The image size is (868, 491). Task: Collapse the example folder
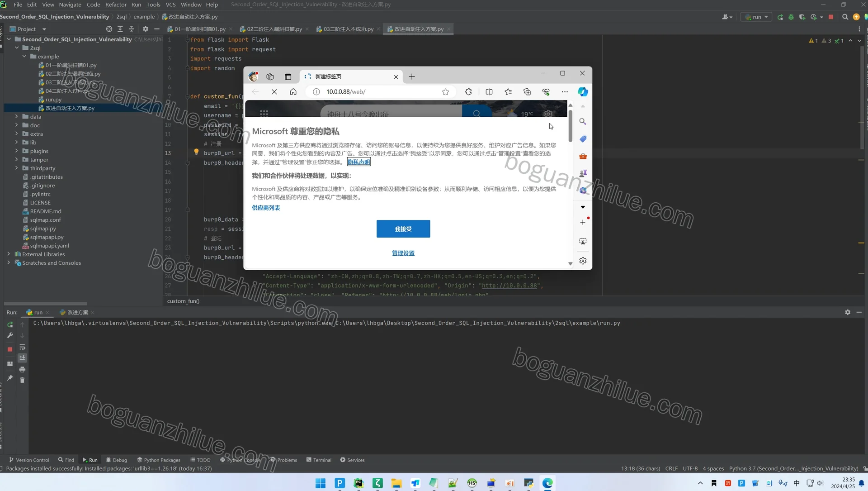click(24, 57)
